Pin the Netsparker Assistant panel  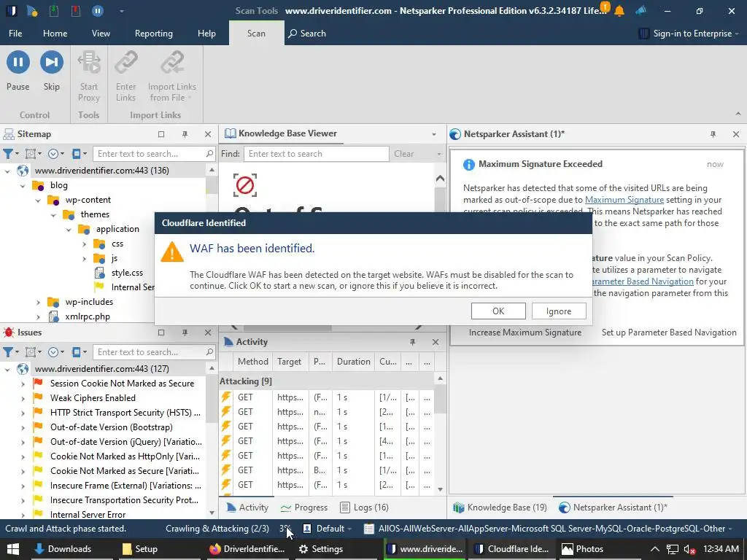pyautogui.click(x=713, y=134)
